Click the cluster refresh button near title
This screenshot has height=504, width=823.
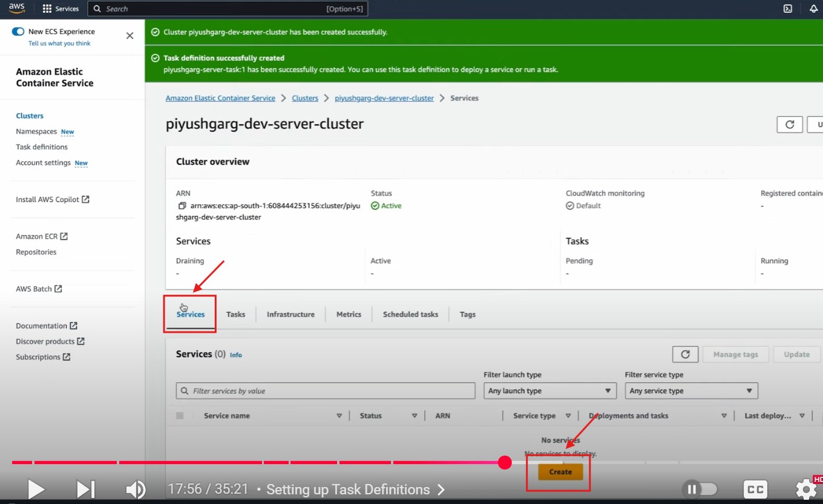pos(789,125)
